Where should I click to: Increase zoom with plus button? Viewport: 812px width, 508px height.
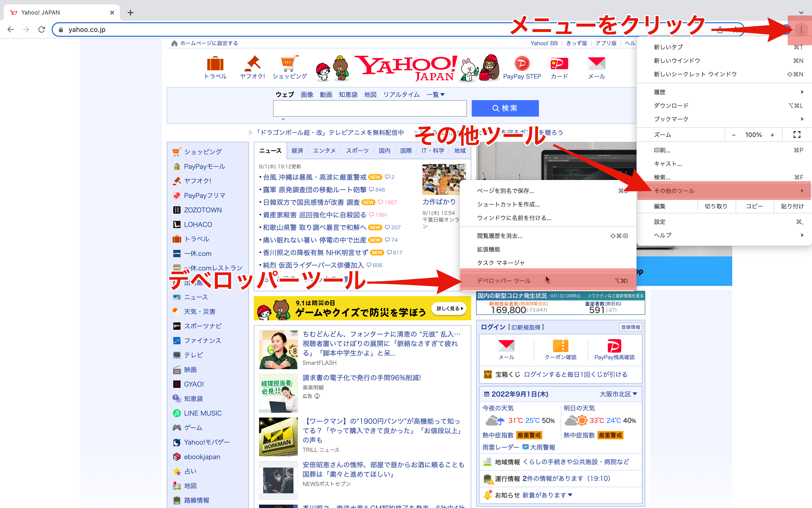tap(772, 135)
